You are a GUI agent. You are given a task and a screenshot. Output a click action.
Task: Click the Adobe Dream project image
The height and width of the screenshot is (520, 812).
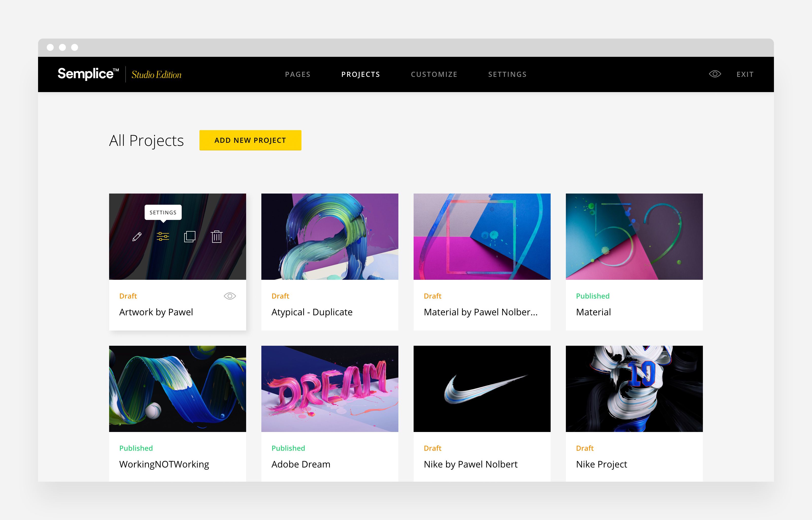point(330,388)
